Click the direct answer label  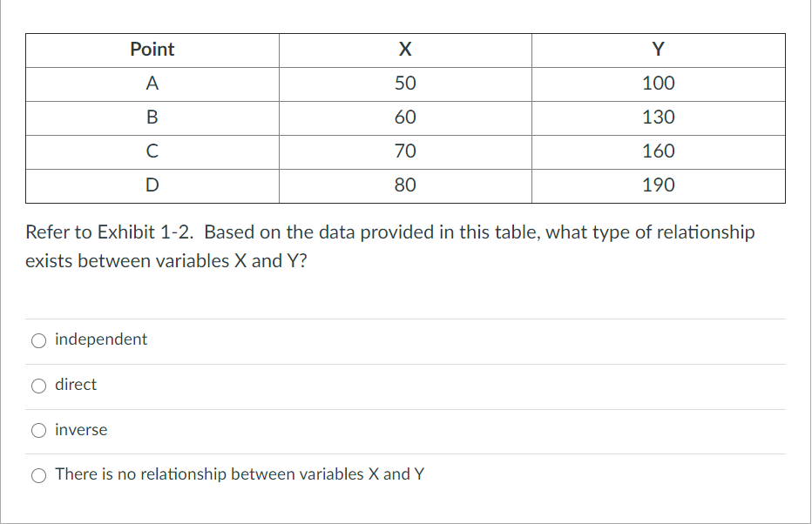click(75, 385)
